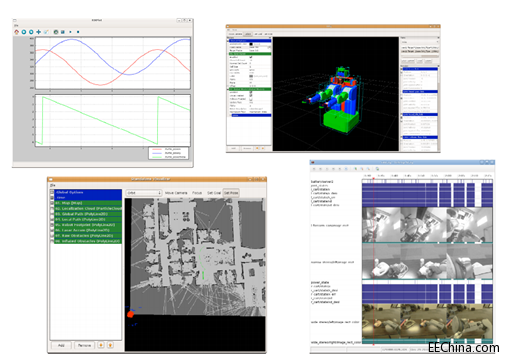Select the pan cross tool in plot toolbar
The image size is (506, 361).
point(39,32)
